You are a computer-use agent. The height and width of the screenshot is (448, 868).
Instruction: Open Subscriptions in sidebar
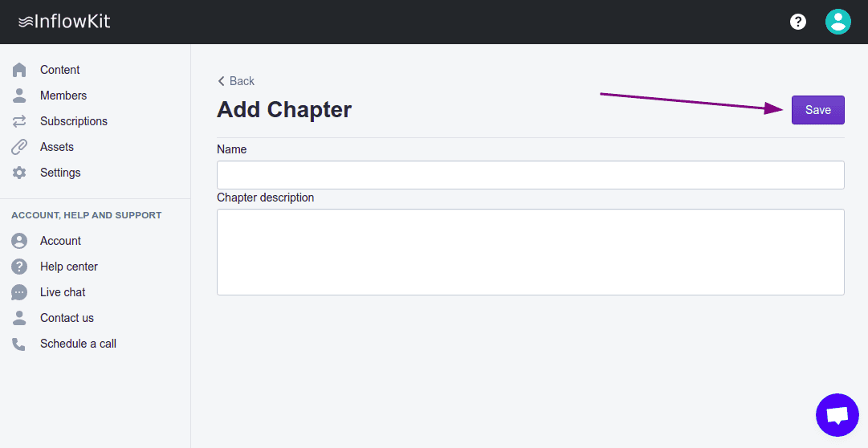click(x=73, y=121)
